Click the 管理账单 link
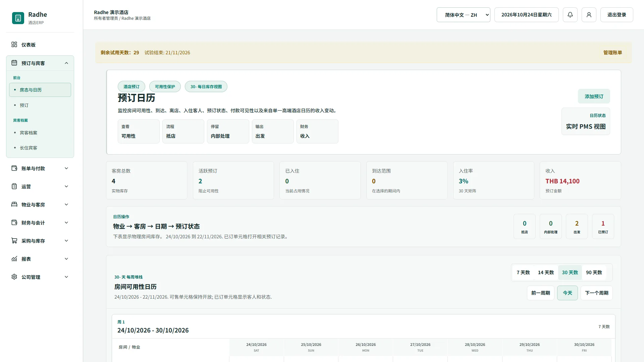 pyautogui.click(x=612, y=53)
